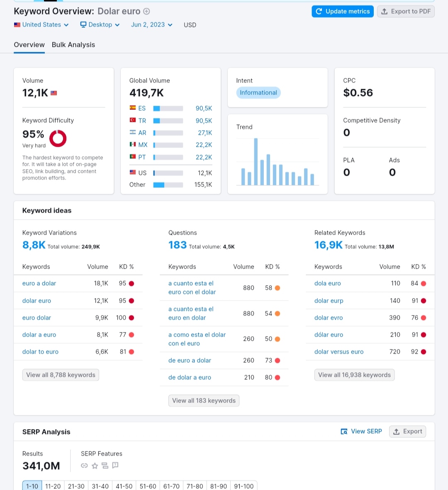448x490 pixels.
Task: Click the ES volume bar
Action: pos(168,109)
